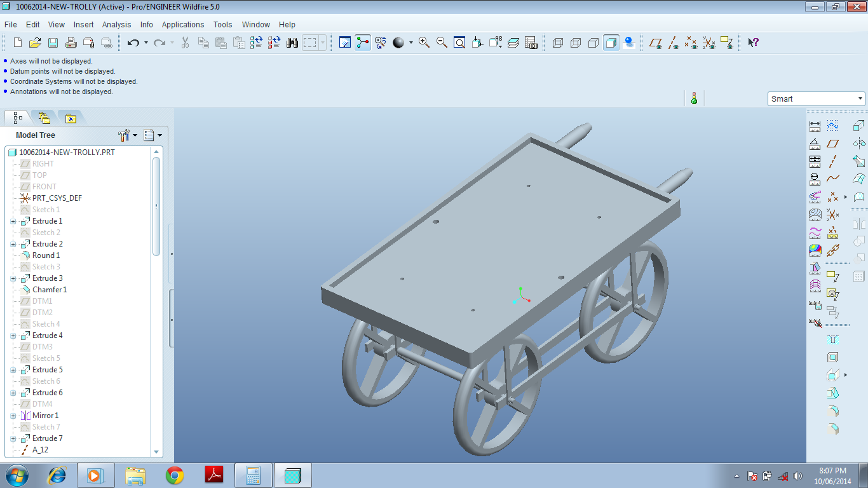Select the Hole tool in the right toolbar
The width and height of the screenshot is (868, 488).
point(833,339)
